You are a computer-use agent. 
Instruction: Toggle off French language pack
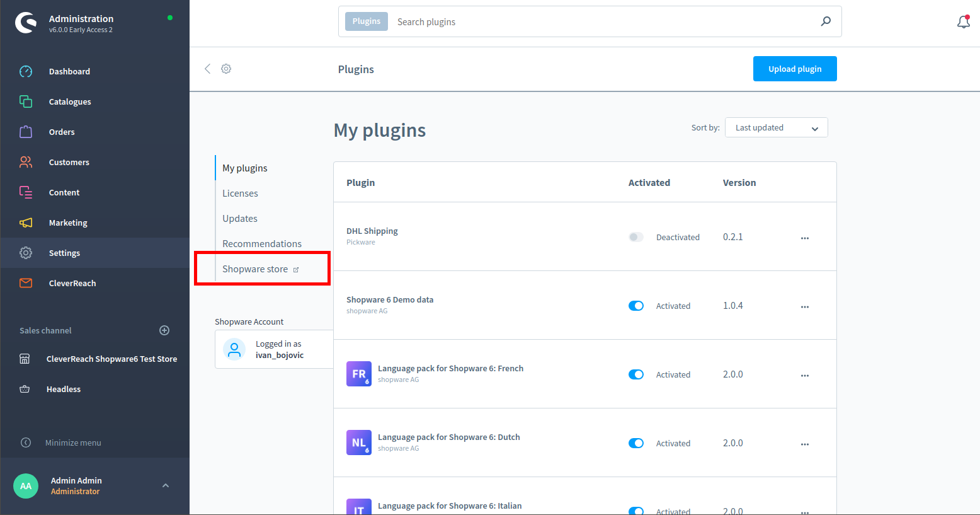[636, 374]
